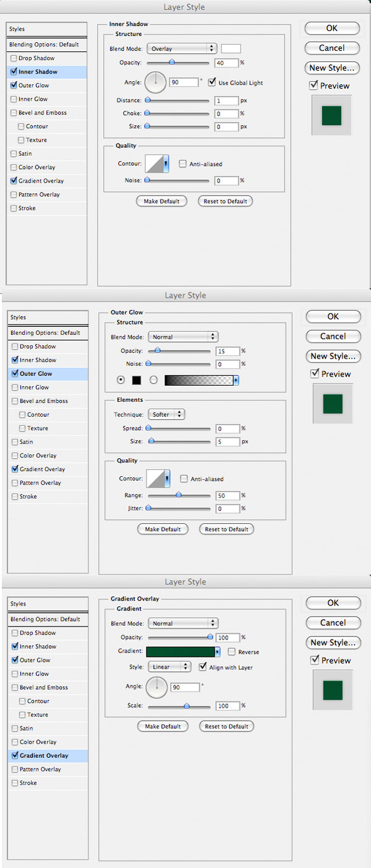
Task: Select Color Overlay in Outer Glow dialog list
Action: tap(48, 456)
